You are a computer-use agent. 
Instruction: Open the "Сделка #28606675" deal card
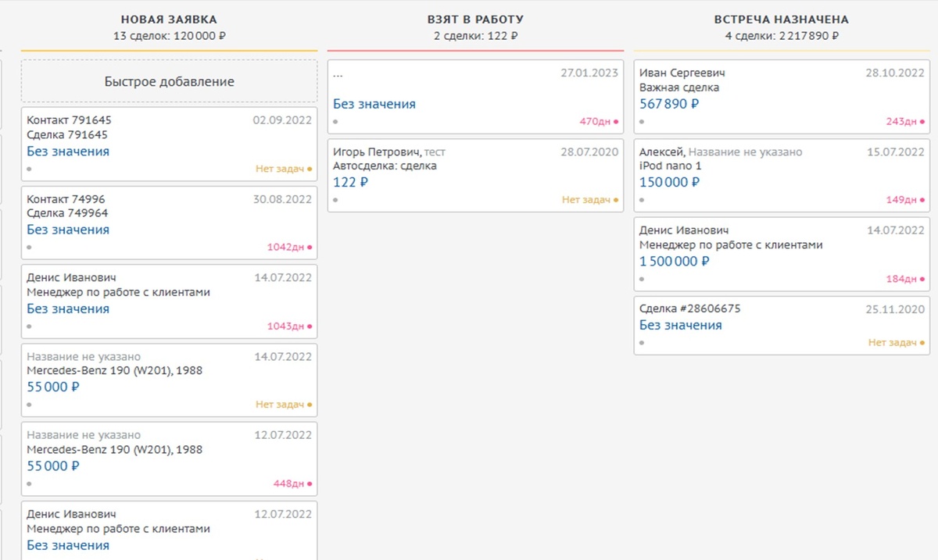[x=689, y=309]
